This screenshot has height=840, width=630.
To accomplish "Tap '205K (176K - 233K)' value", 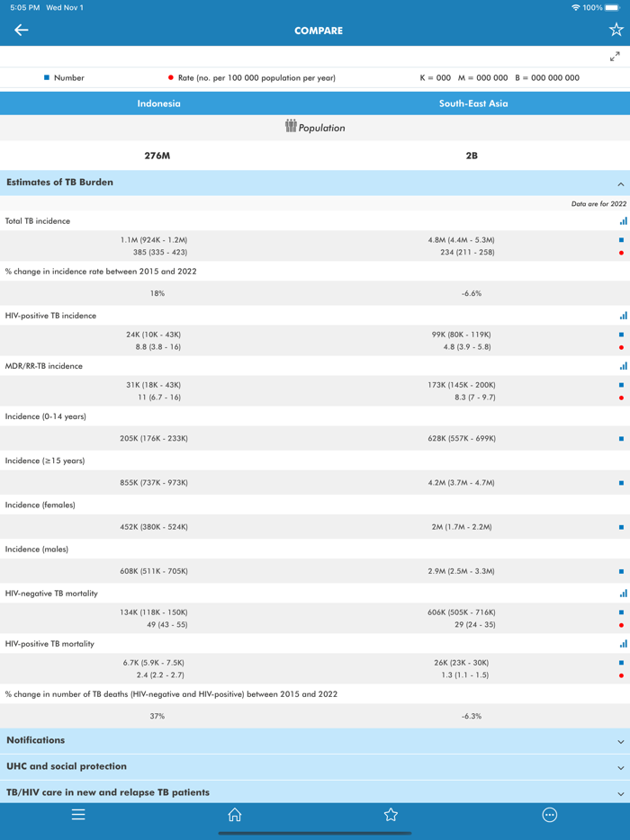I will [154, 438].
